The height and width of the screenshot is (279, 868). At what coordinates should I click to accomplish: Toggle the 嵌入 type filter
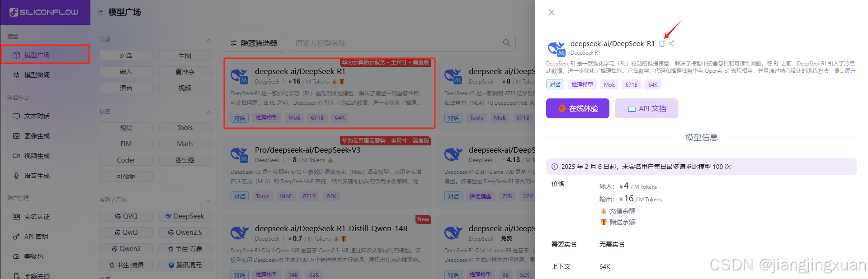point(126,72)
